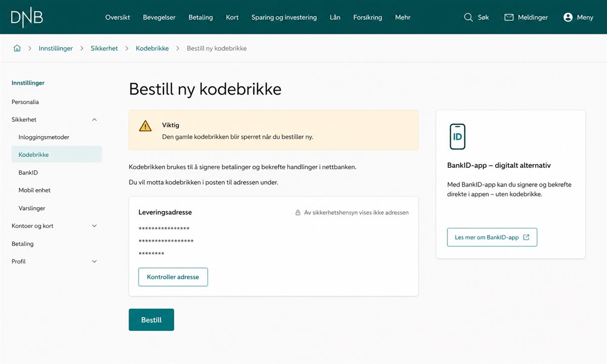Click external link icon on BankID-app button
The image size is (607, 364).
[x=526, y=237]
